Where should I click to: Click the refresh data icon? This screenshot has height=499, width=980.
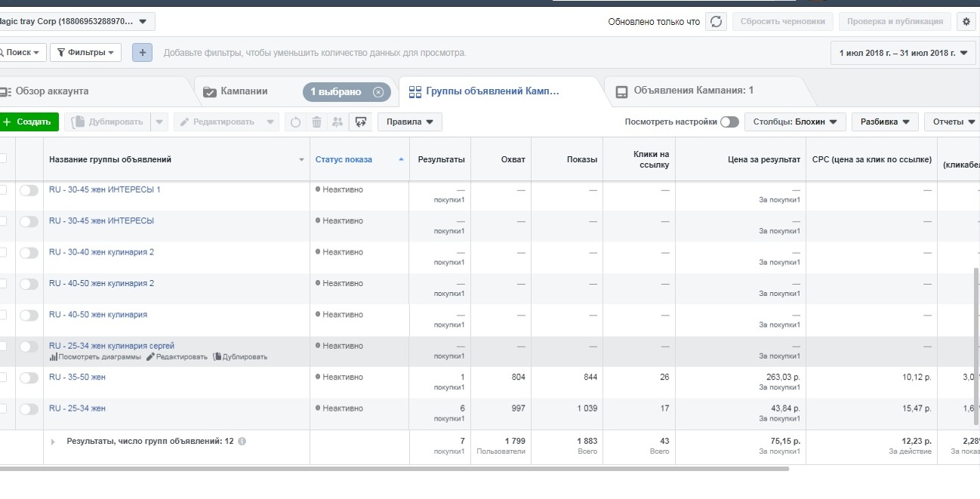[717, 21]
